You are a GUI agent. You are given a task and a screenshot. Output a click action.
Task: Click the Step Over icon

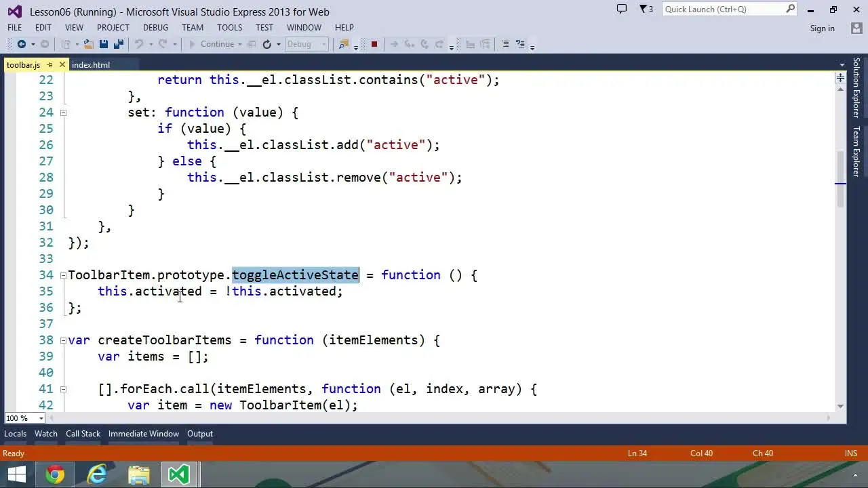coord(425,44)
